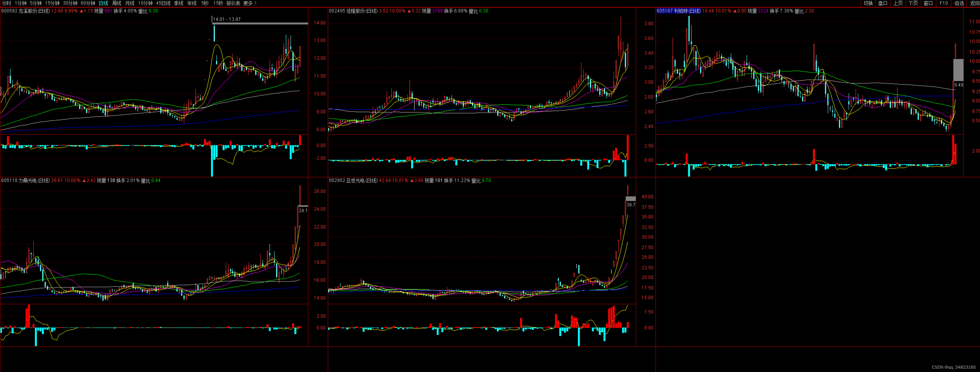Open the 盘口 order book panel
This screenshot has height=372, width=980.
(x=883, y=3)
